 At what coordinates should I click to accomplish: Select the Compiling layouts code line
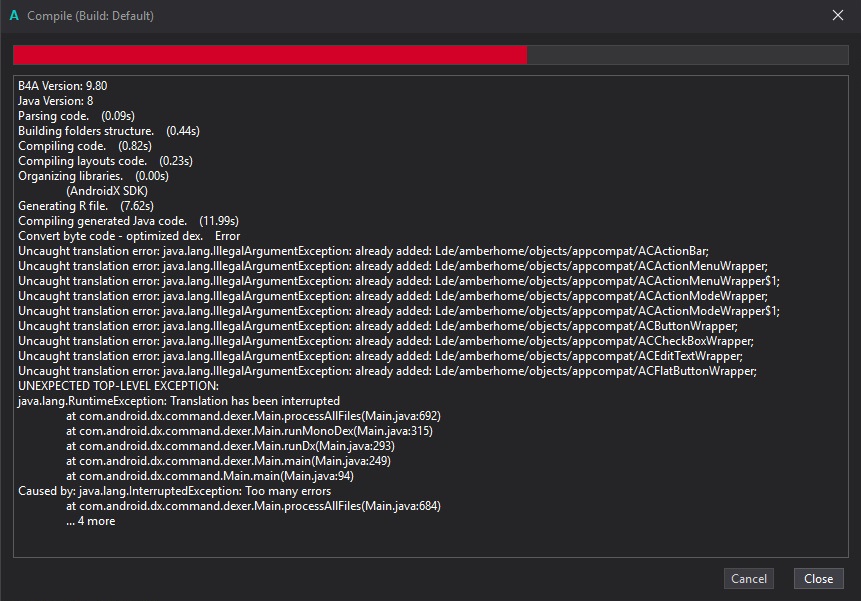click(105, 161)
